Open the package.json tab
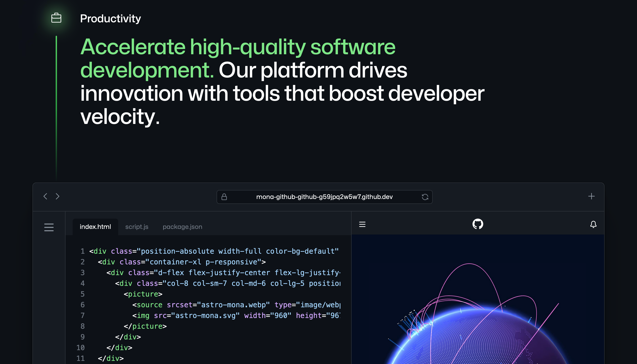 point(182,227)
